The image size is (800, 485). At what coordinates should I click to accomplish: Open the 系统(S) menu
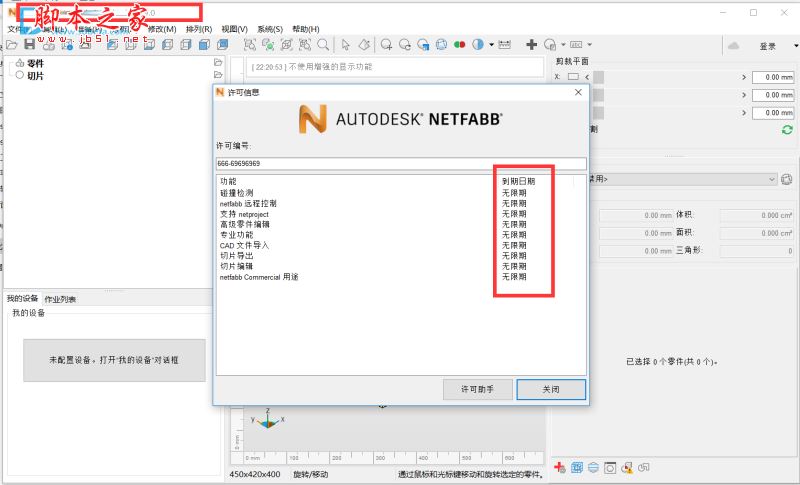[x=269, y=29]
